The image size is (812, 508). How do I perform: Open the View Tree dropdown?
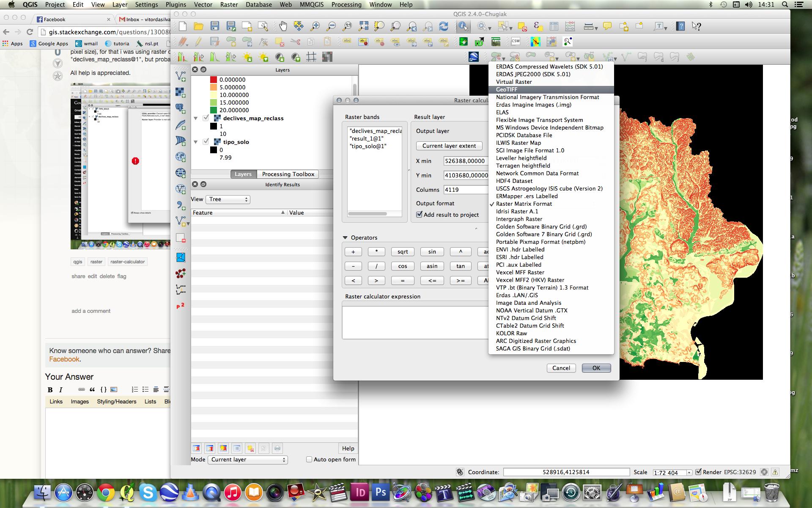point(228,199)
